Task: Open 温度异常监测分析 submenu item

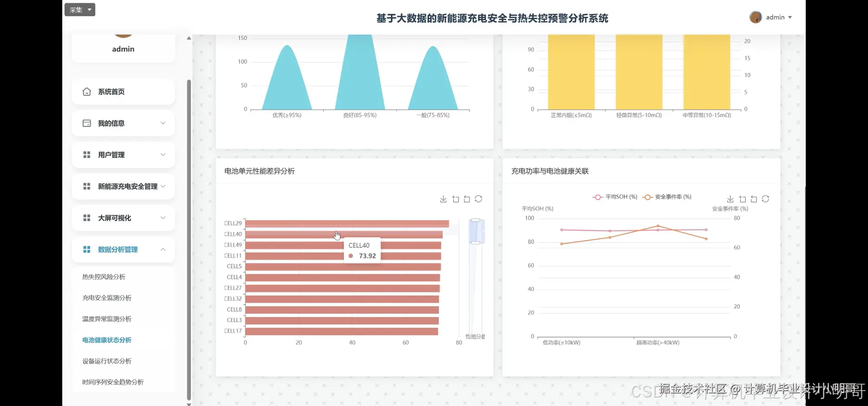Action: click(107, 319)
